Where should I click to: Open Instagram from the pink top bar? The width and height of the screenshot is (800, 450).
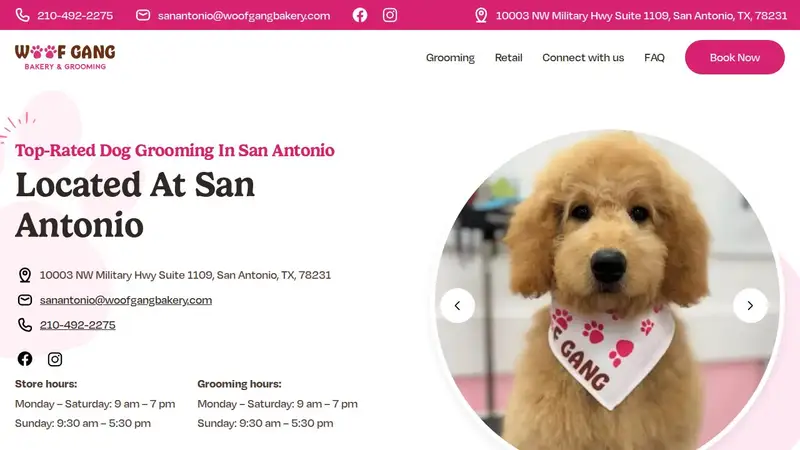(390, 15)
